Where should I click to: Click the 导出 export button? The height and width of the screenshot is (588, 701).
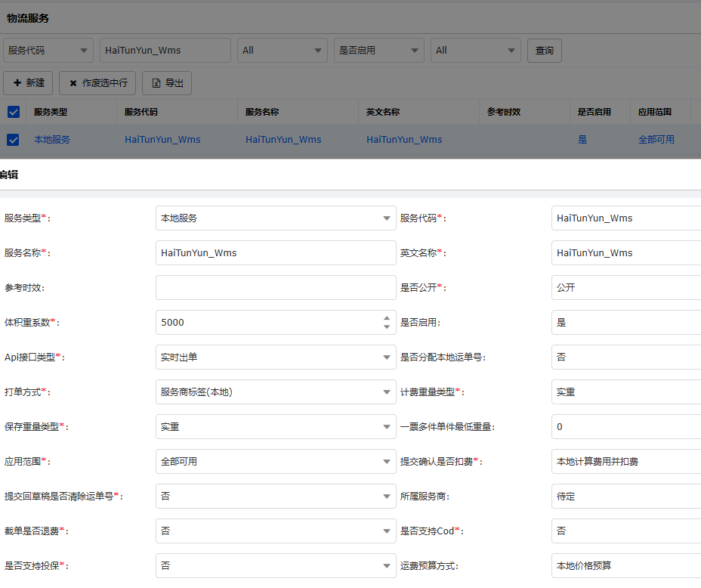(x=167, y=83)
